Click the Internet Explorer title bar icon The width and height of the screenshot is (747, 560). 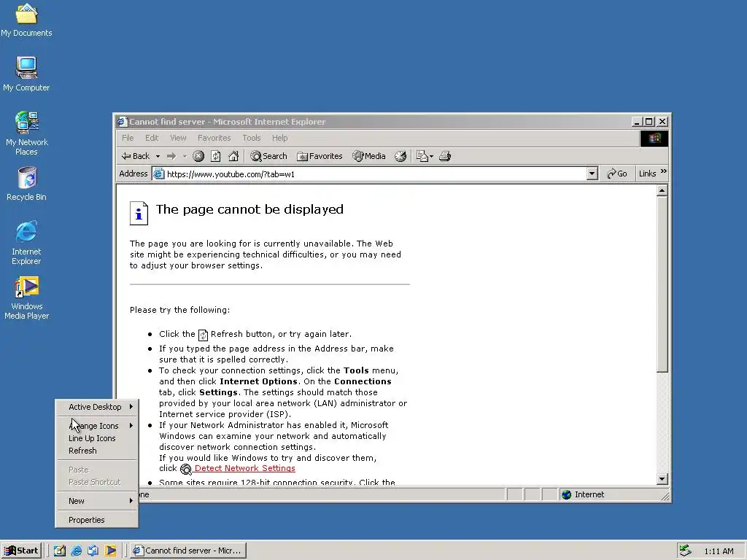click(x=122, y=122)
